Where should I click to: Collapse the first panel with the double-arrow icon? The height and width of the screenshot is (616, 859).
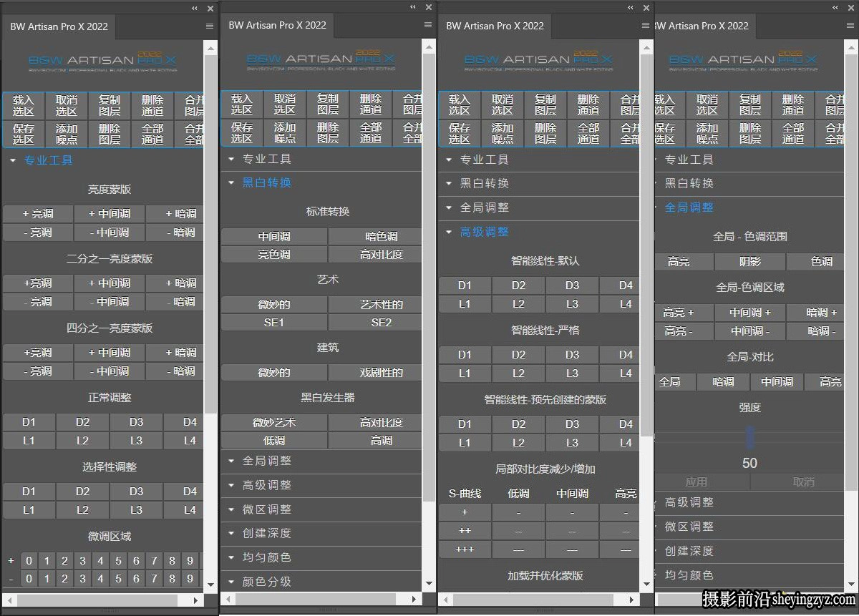coord(195,8)
